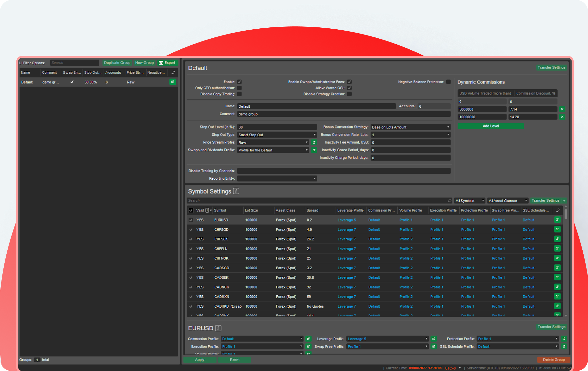Open CADMXN row popout icon

[557, 296]
